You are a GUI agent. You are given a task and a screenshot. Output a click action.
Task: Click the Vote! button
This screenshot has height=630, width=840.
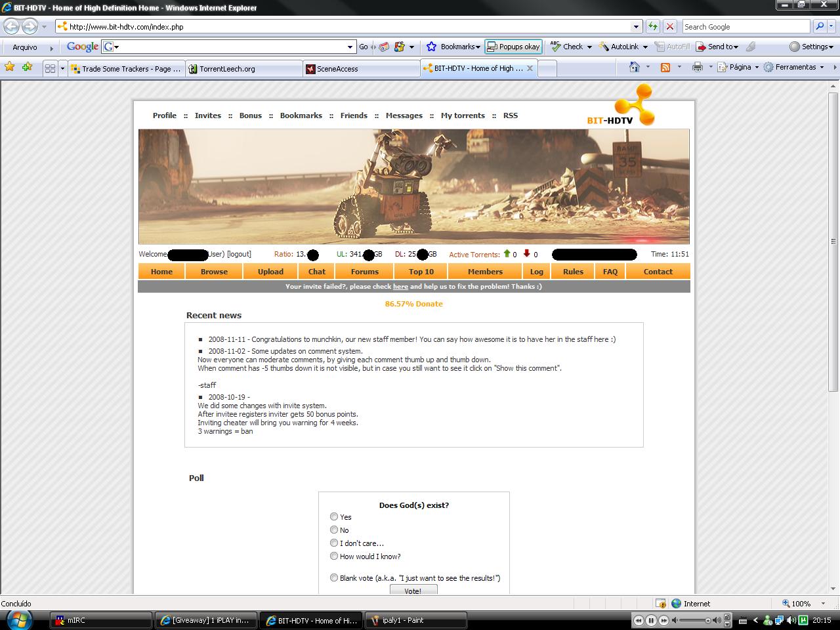point(413,591)
